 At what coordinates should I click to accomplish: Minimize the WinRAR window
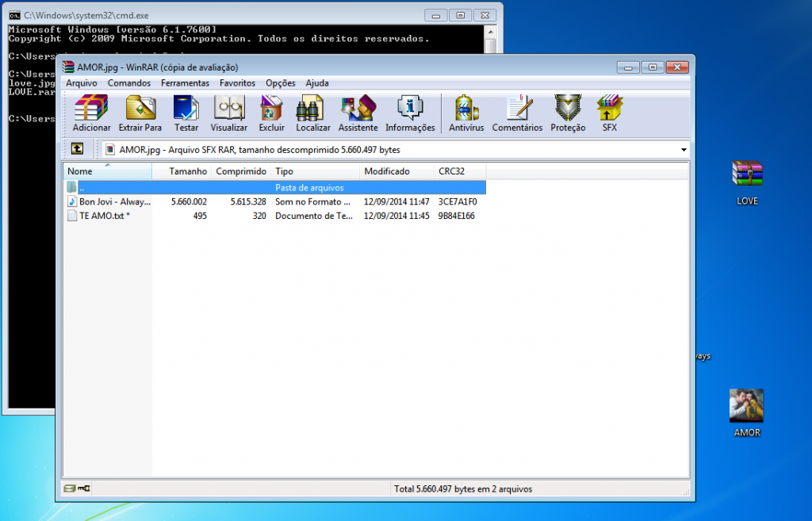click(628, 67)
